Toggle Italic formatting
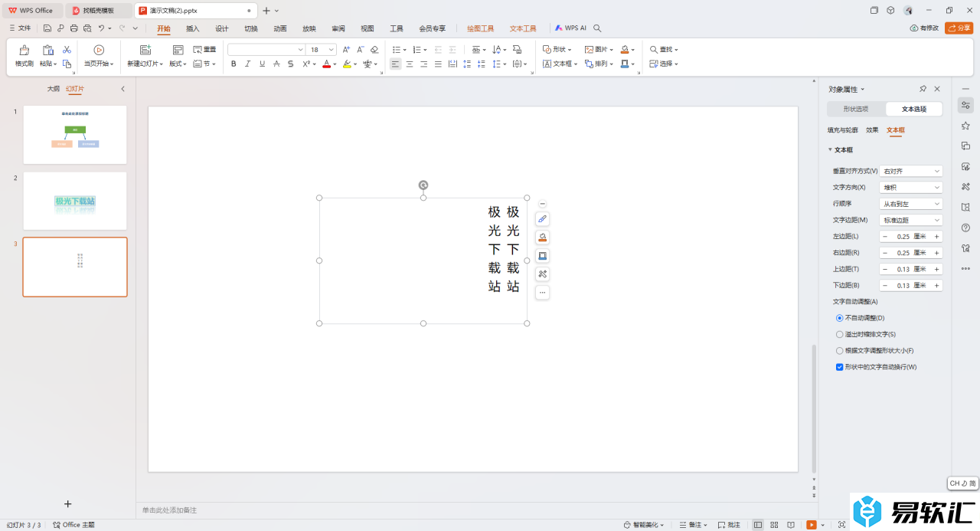This screenshot has width=980, height=531. pyautogui.click(x=247, y=64)
